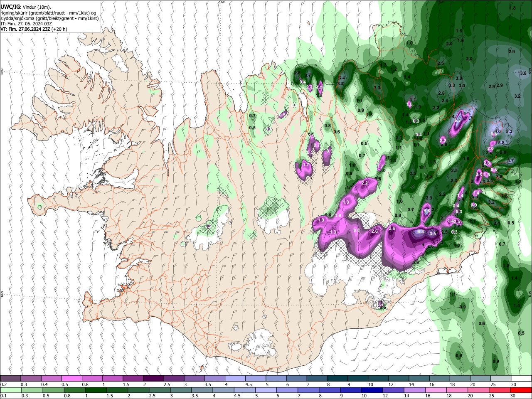Pick the 0.5–0.8 bright pink swatch in upper legend
This screenshot has width=532, height=399.
72,379
